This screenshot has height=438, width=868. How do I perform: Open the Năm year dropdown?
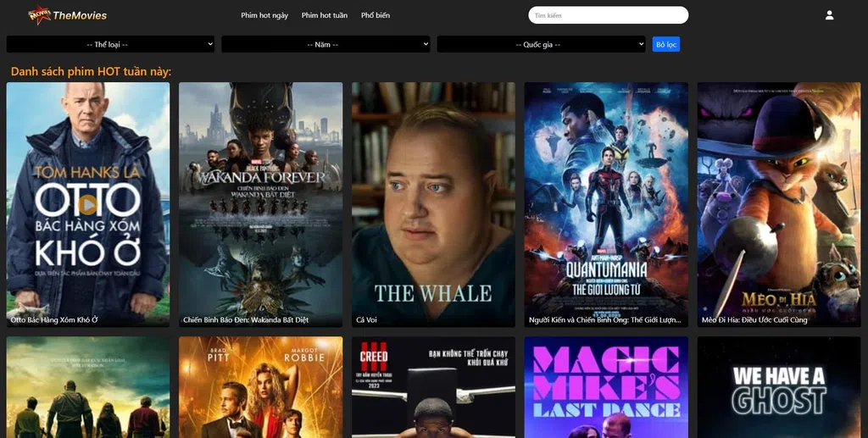[x=325, y=44]
